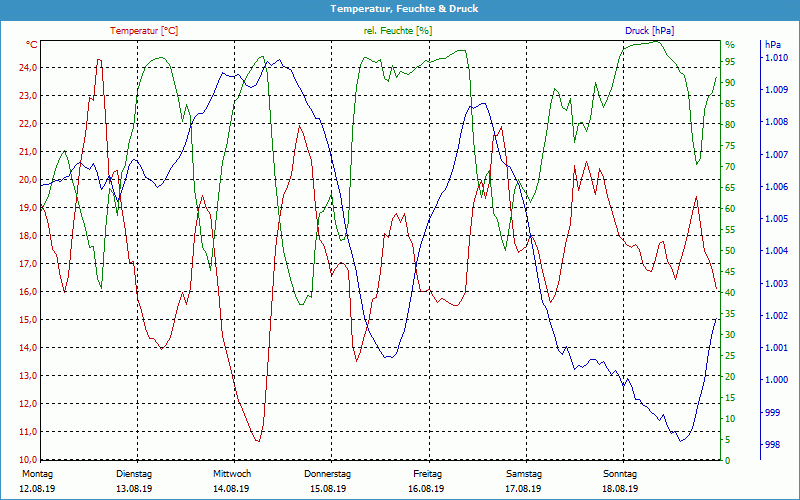800x500 pixels.
Task: Select the red "Temperatur [°C]" legend label
Action: pyautogui.click(x=144, y=31)
